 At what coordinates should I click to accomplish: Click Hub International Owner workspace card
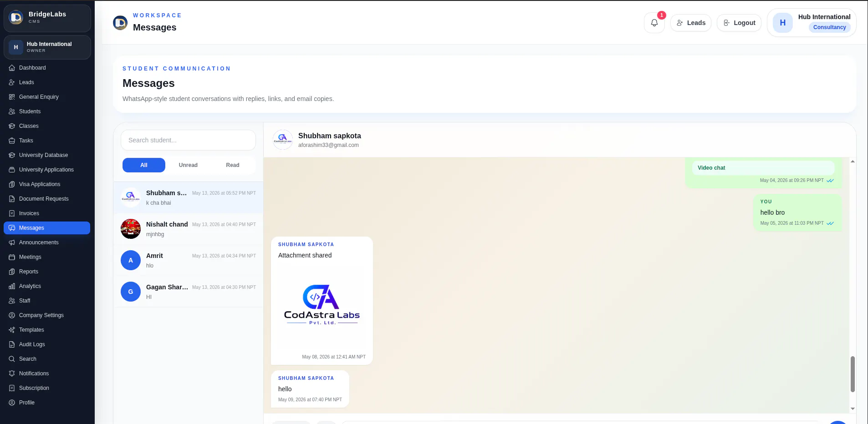pyautogui.click(x=47, y=47)
